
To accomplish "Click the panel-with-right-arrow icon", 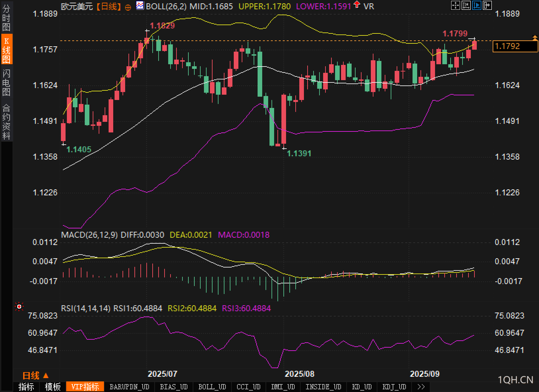I will point(487,5).
